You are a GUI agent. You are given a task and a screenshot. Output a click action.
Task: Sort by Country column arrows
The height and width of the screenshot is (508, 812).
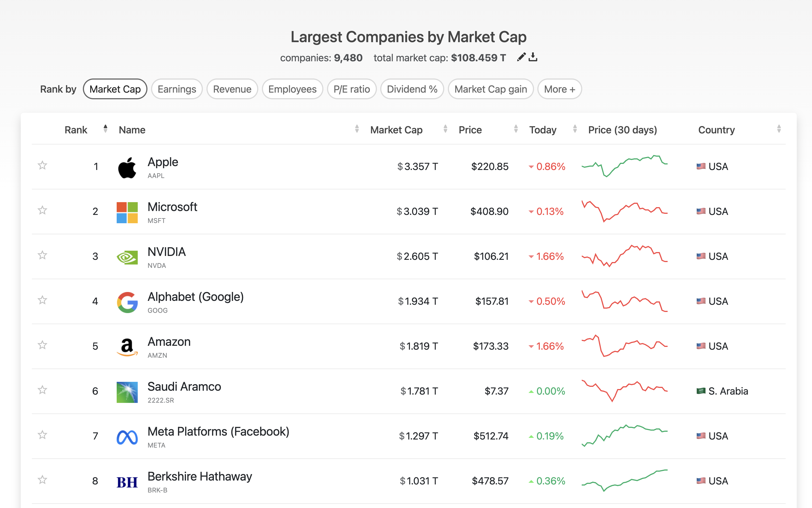click(779, 129)
